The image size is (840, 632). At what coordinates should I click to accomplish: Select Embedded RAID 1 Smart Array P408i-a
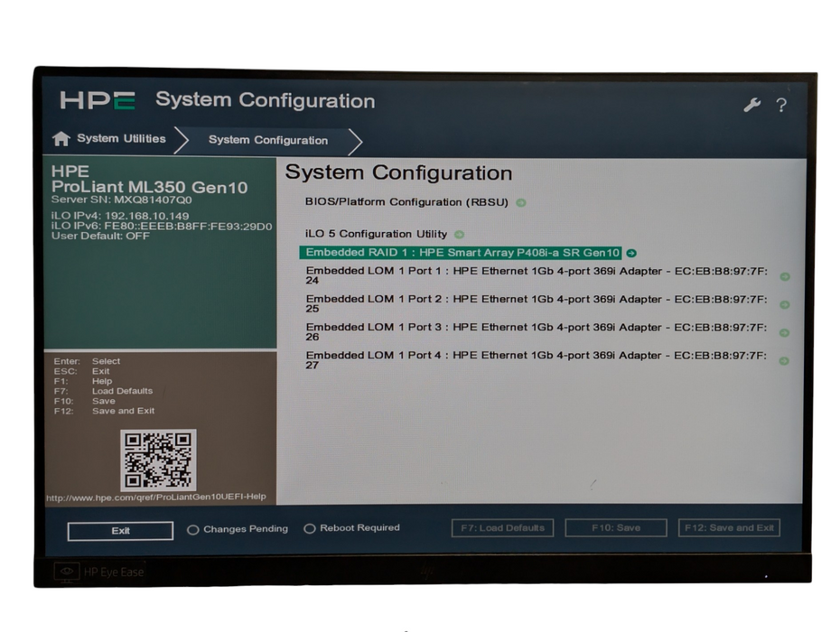pos(461,253)
